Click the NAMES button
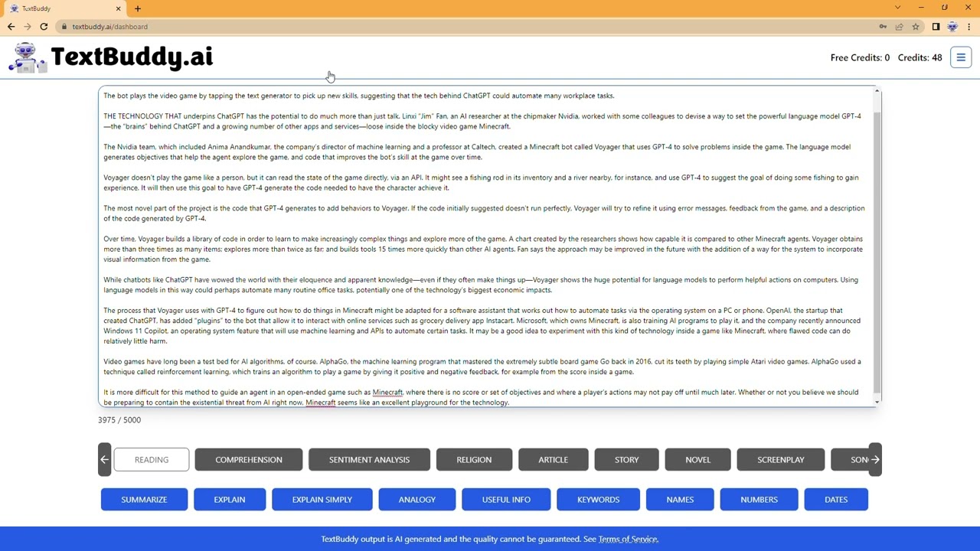 tap(680, 499)
